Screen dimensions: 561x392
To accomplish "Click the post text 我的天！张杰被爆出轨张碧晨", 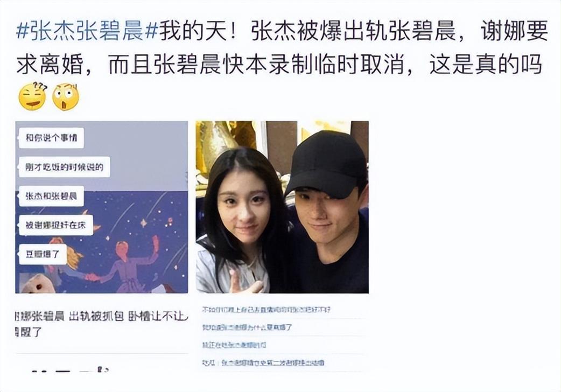I will (x=307, y=31).
